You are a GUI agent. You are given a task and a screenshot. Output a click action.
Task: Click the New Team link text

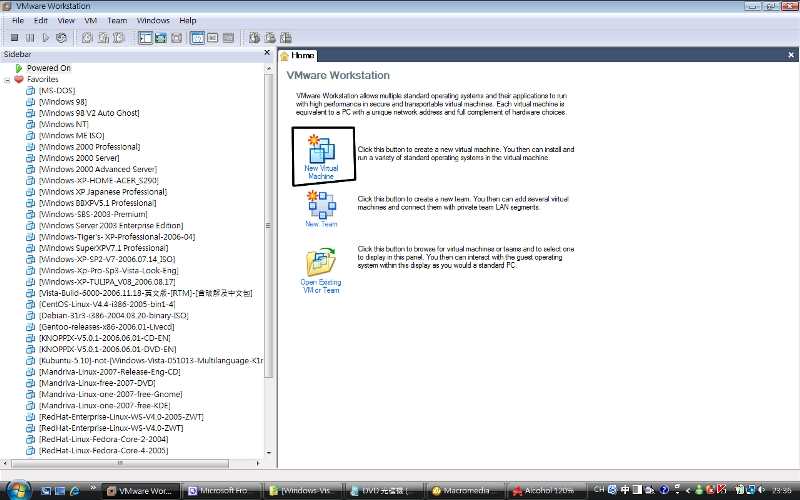(321, 224)
